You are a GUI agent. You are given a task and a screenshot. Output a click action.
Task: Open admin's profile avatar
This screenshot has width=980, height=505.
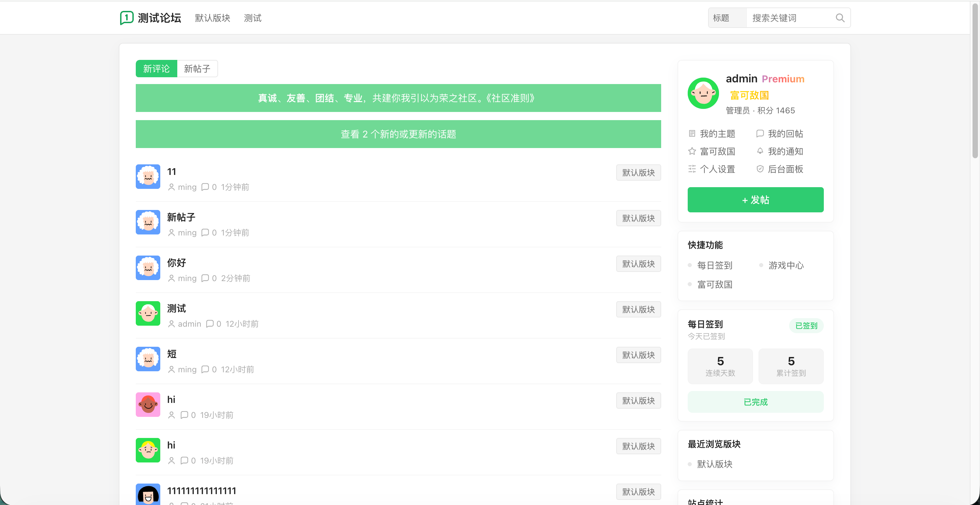(703, 93)
